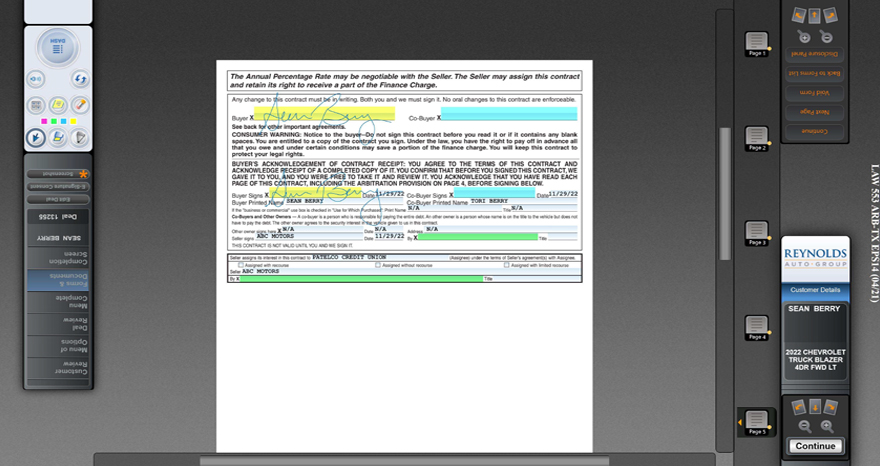Click right curved orange arrow in bottom-right panel
The width and height of the screenshot is (880, 466).
pos(831,407)
